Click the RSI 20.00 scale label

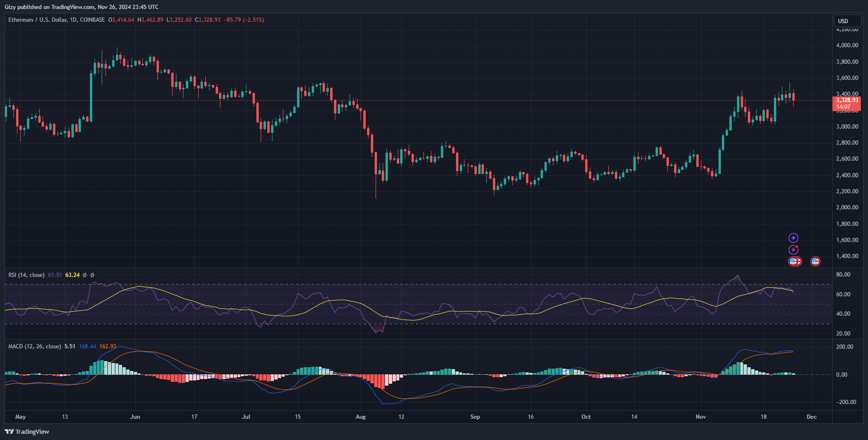coord(843,334)
